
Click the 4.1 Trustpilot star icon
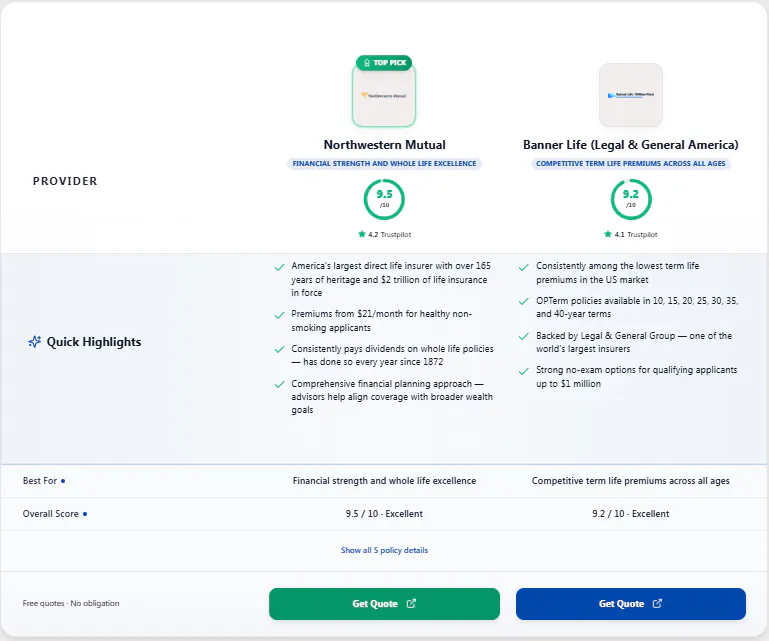click(x=608, y=234)
